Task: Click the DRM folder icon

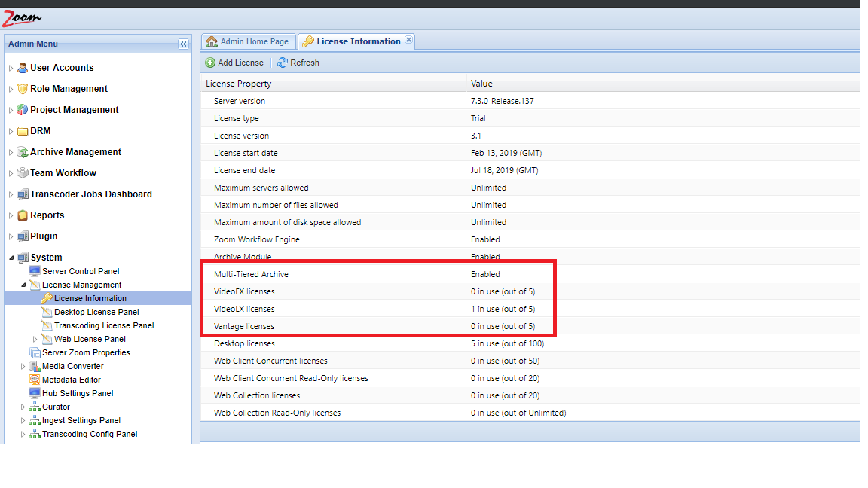Action: point(23,130)
